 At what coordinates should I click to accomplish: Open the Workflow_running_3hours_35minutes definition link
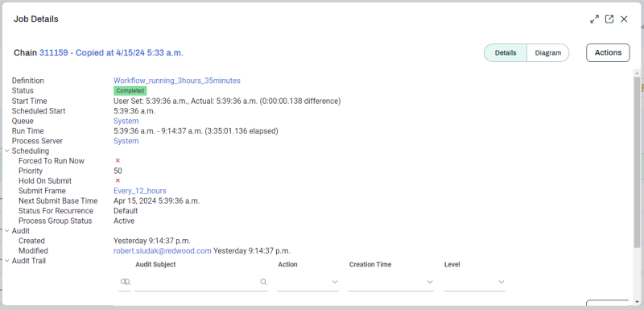click(177, 81)
